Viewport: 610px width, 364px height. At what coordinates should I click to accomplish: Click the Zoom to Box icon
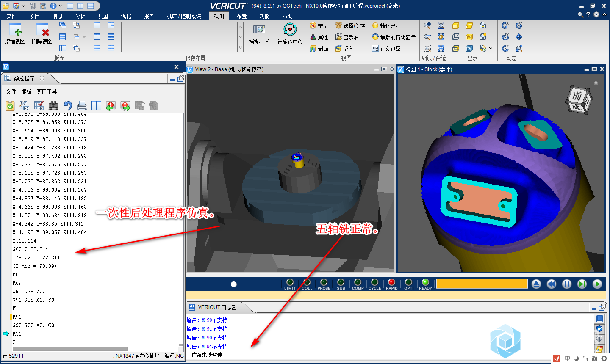[x=427, y=48]
